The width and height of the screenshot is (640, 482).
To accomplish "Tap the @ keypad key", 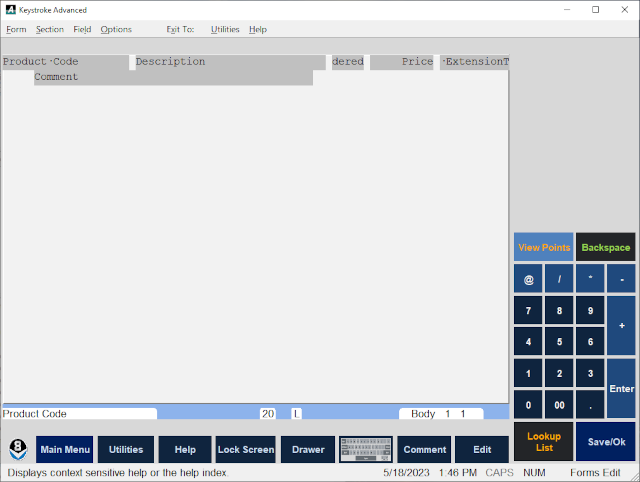I will pyautogui.click(x=528, y=279).
